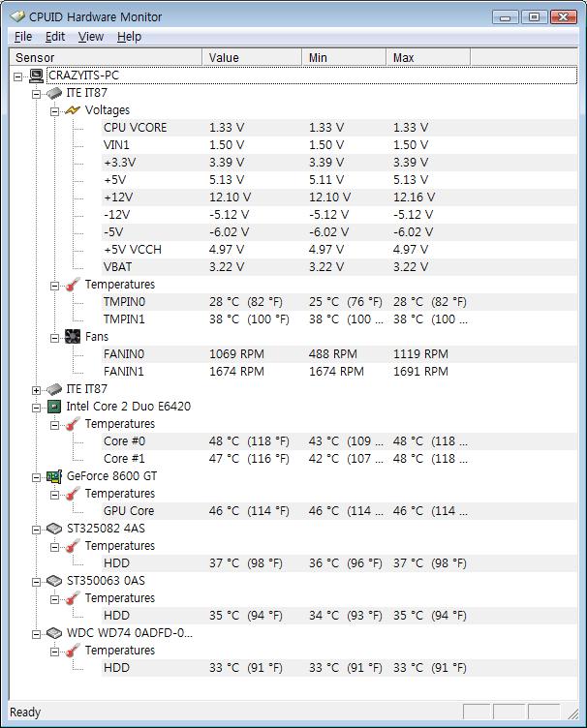587x728 pixels.
Task: Collapse the Fans group
Action: [x=55, y=338]
